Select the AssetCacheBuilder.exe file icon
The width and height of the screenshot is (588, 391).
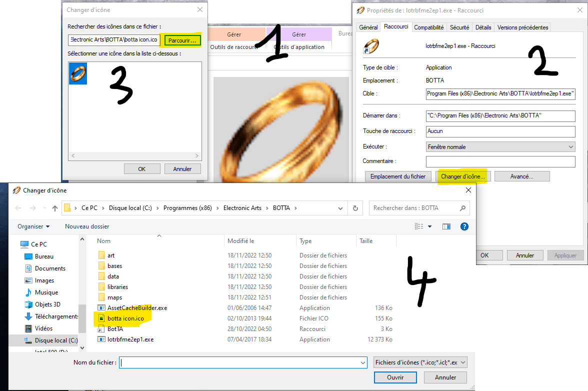coord(101,308)
